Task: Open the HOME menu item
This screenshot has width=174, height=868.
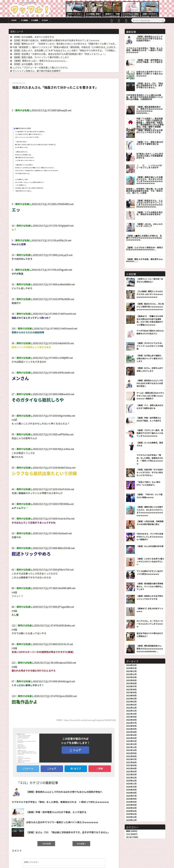Action: [14, 20]
